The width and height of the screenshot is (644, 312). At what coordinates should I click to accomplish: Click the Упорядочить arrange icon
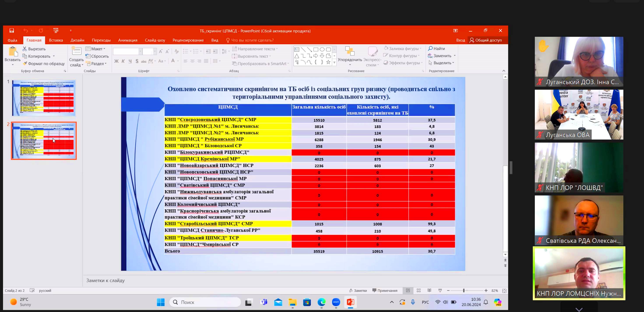point(350,51)
